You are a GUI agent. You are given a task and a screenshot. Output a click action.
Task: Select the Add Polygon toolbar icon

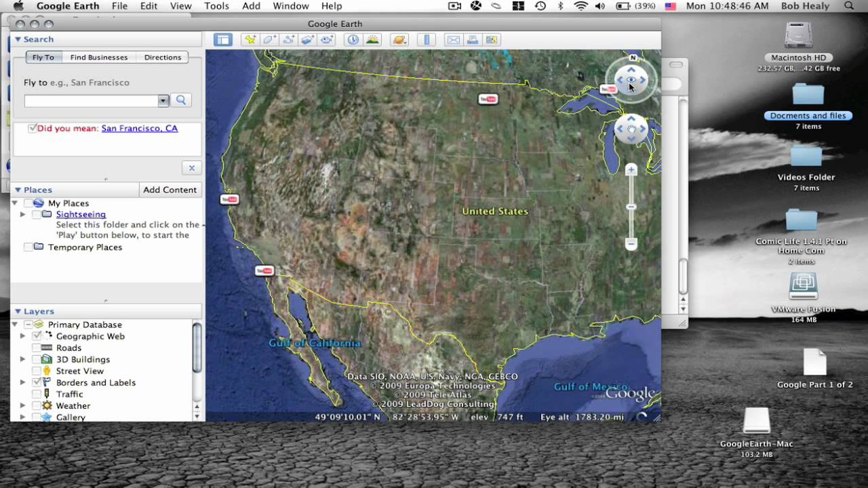[269, 40]
